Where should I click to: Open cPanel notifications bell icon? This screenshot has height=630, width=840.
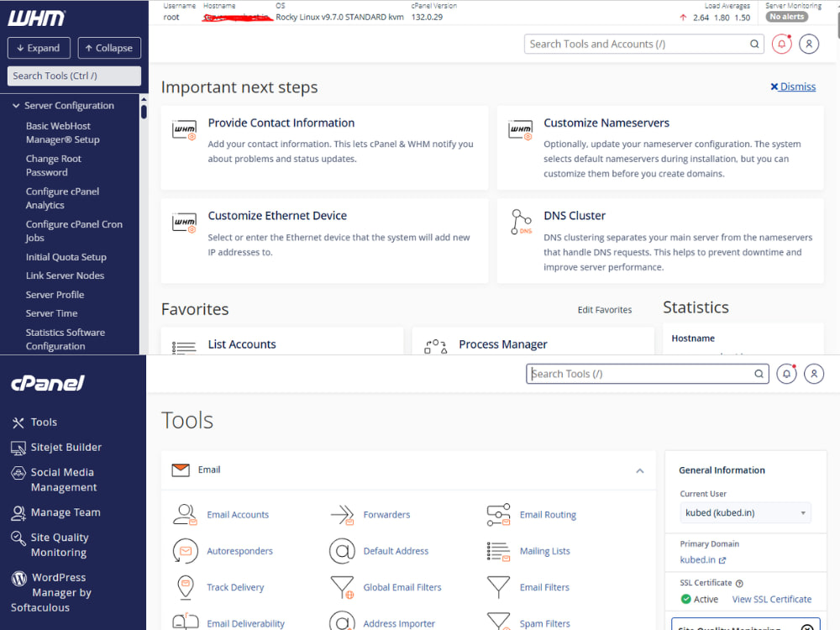[786, 374]
